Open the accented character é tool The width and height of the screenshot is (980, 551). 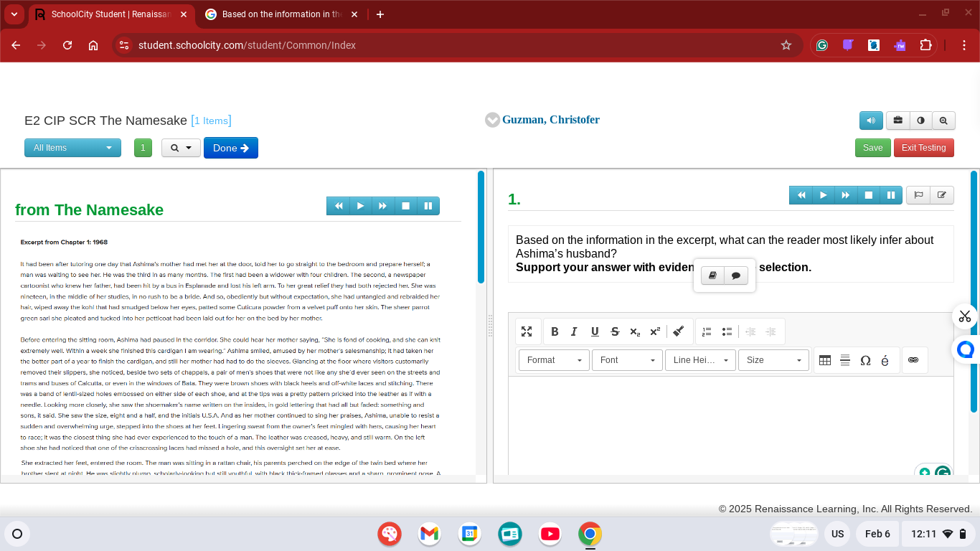[885, 360]
